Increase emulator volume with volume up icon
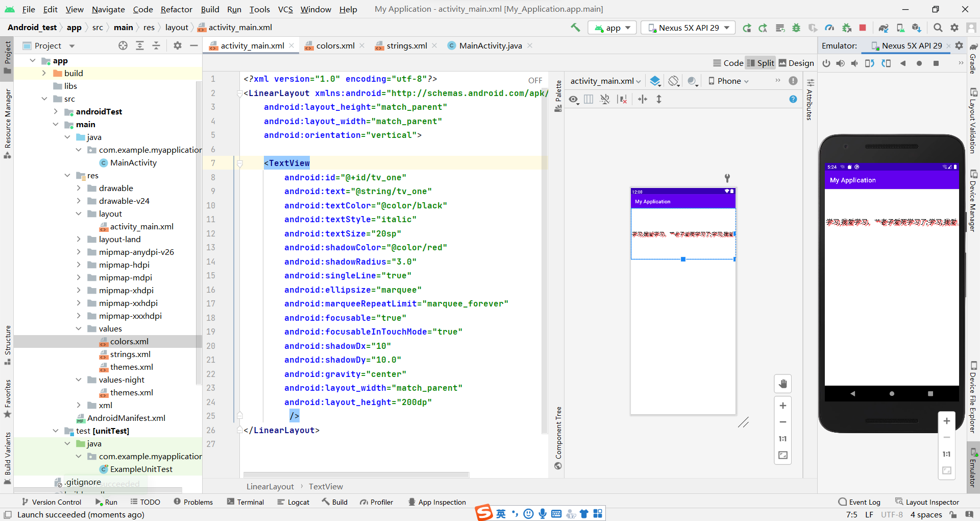This screenshot has height=521, width=980. pyautogui.click(x=841, y=63)
